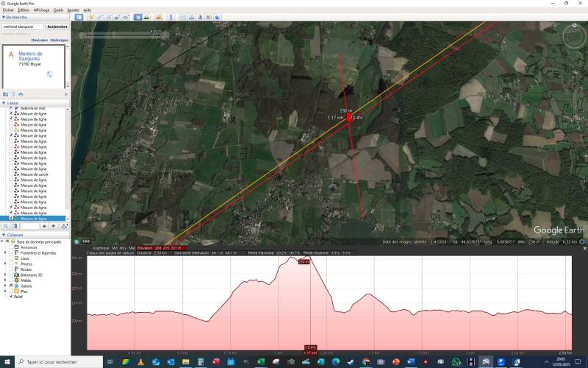588x368 pixels.
Task: Open the Aide menu
Action: [x=87, y=10]
